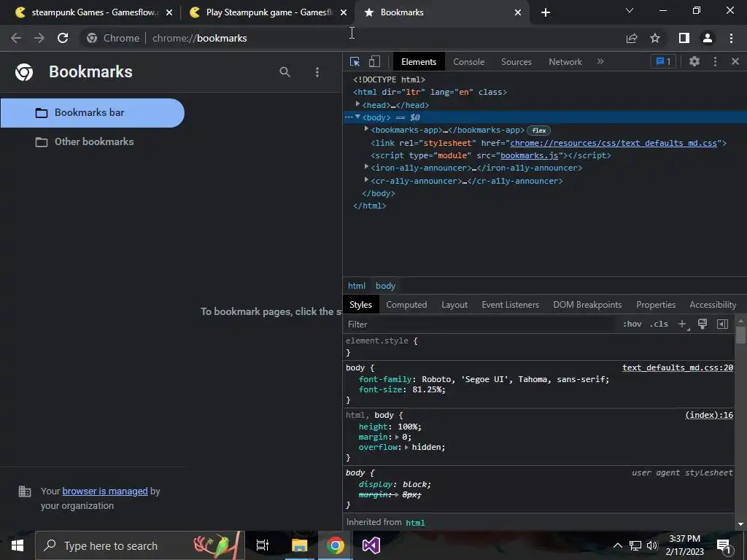747x560 pixels.
Task: Open Visual Studio from the taskbar
Action: click(x=371, y=545)
